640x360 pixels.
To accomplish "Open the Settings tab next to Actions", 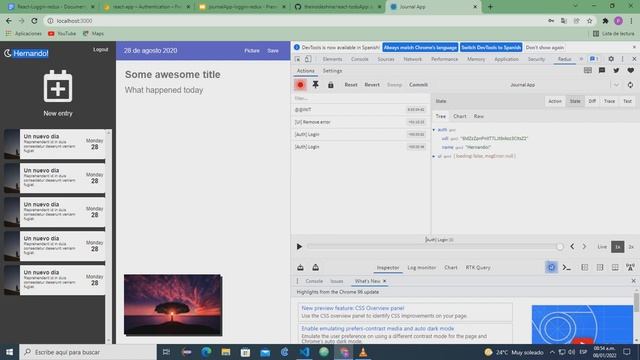I will (332, 71).
